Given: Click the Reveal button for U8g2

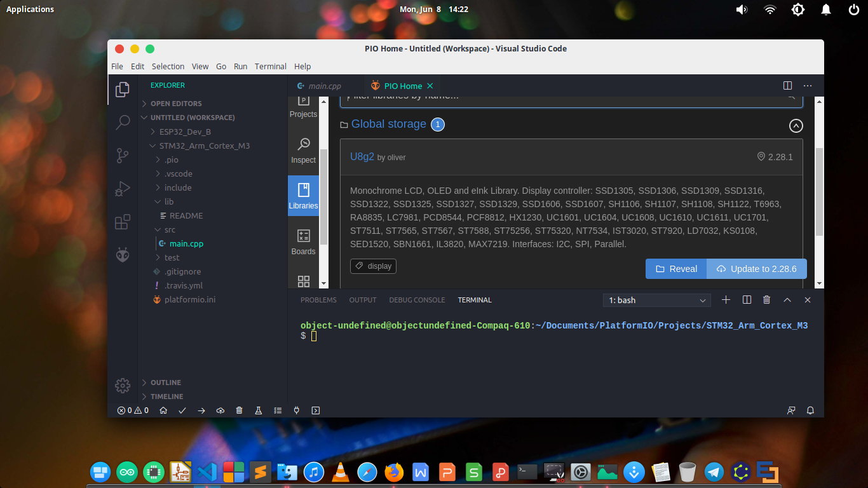Looking at the screenshot, I should pyautogui.click(x=676, y=269).
